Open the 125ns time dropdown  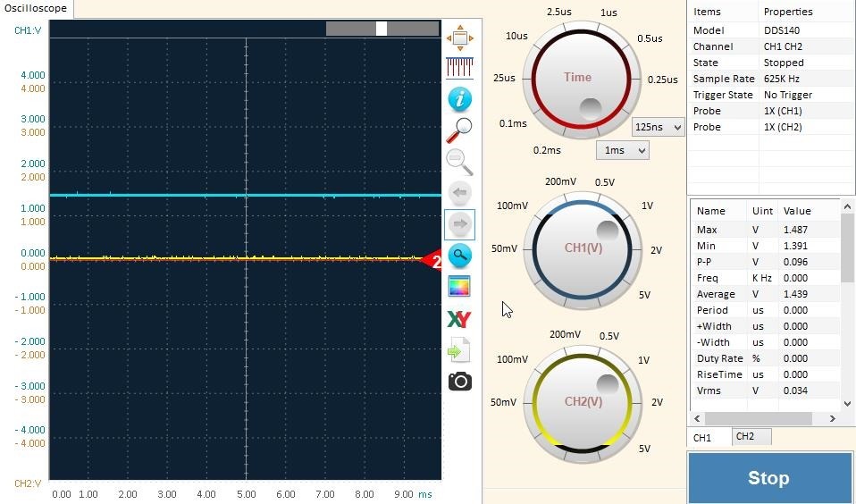click(658, 127)
